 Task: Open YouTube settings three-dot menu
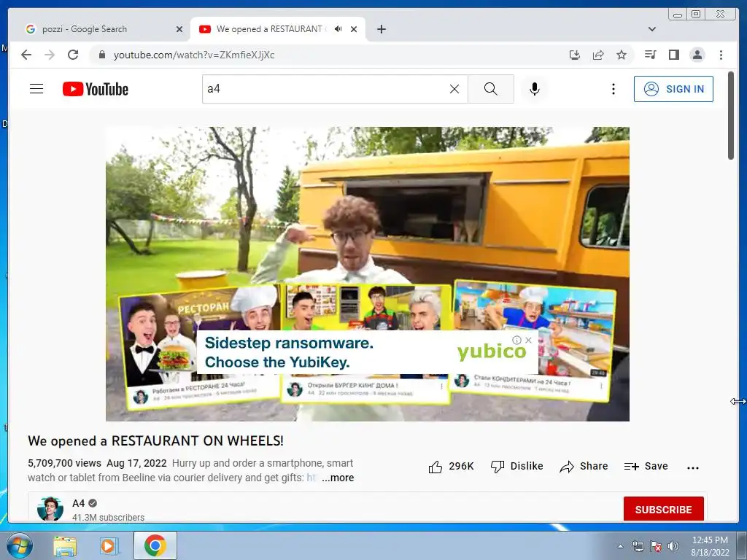pyautogui.click(x=613, y=88)
